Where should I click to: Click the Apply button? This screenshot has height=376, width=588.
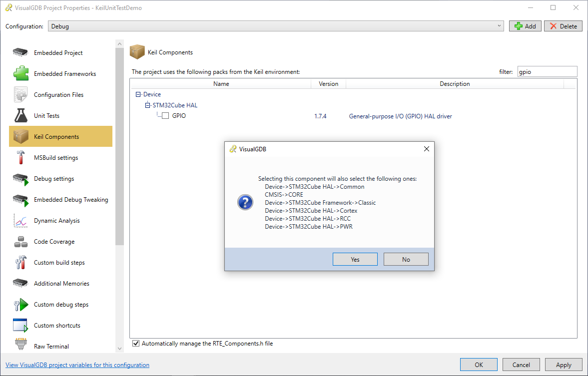click(x=564, y=365)
